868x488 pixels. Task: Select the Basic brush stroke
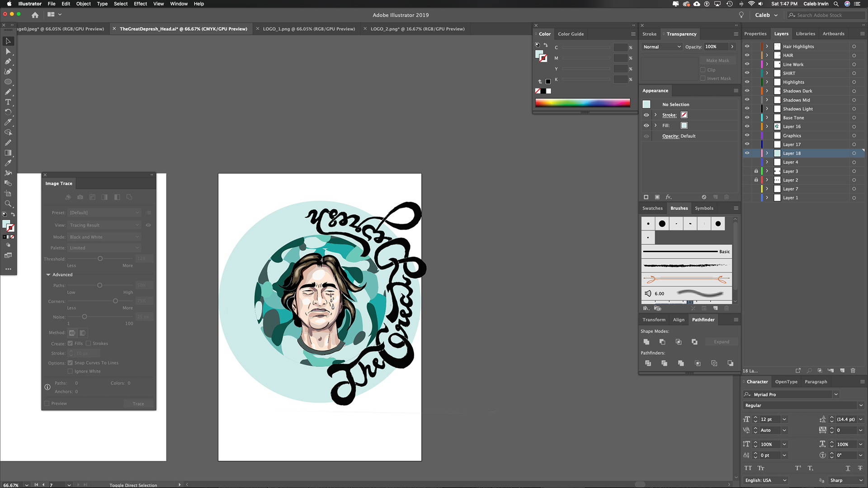click(x=686, y=252)
